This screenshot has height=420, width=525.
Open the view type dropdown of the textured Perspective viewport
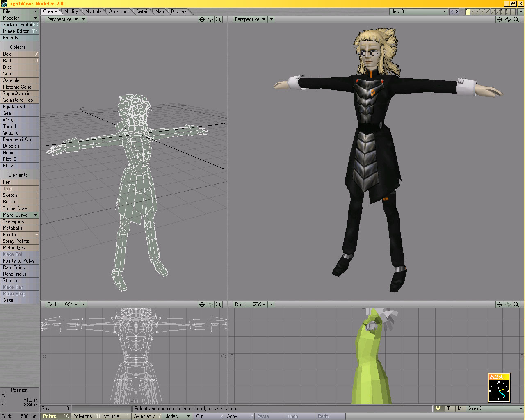(250, 19)
